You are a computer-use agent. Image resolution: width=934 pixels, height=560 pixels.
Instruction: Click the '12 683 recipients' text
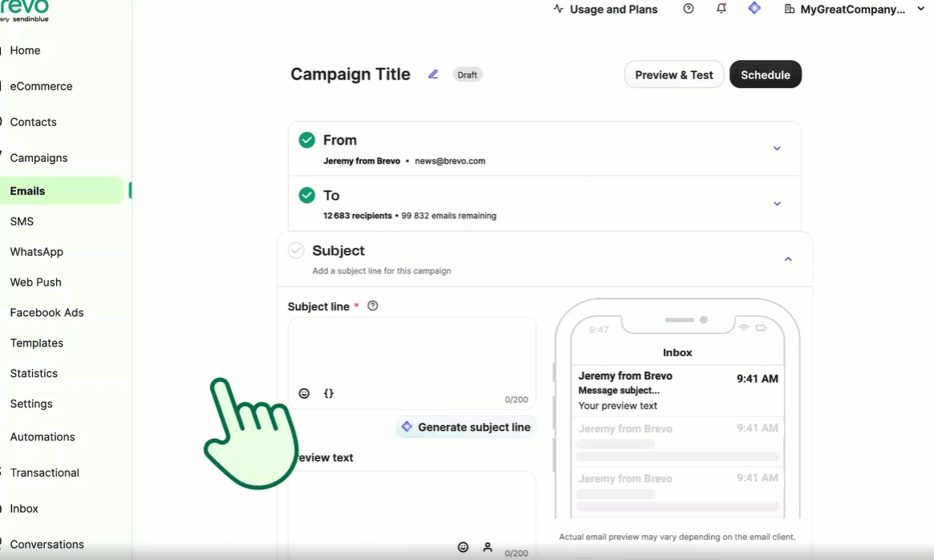pyautogui.click(x=357, y=216)
